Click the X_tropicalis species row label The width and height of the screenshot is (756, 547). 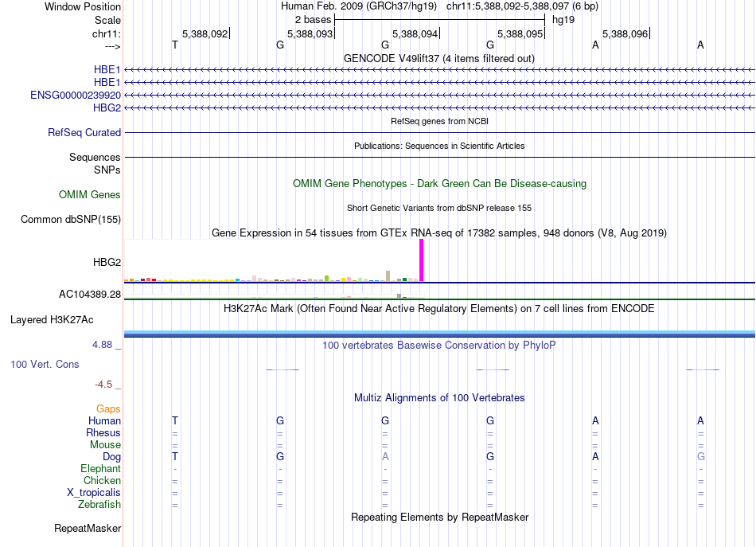pyautogui.click(x=94, y=493)
